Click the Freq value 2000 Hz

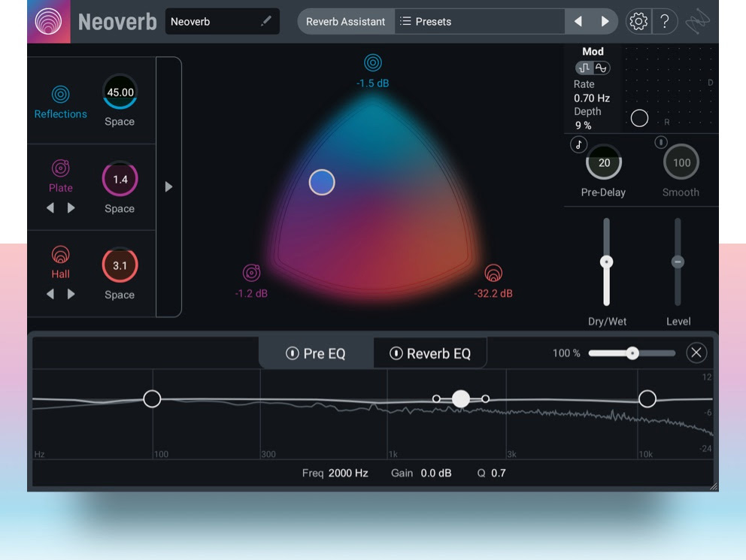click(348, 473)
